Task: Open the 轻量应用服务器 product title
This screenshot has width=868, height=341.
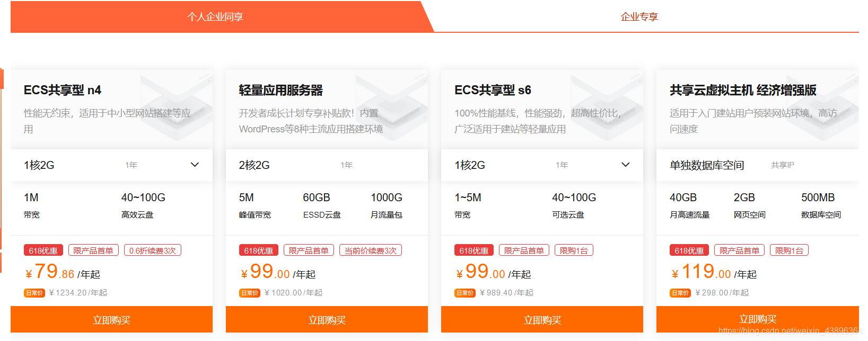Action: (281, 90)
